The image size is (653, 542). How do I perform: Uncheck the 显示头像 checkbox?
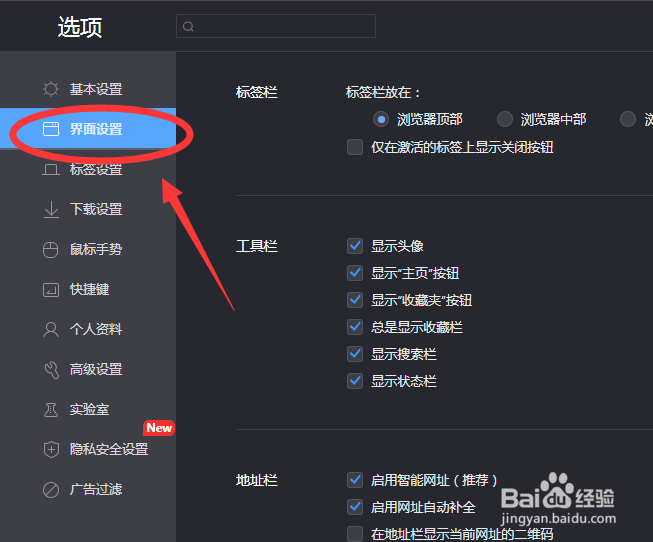point(355,246)
